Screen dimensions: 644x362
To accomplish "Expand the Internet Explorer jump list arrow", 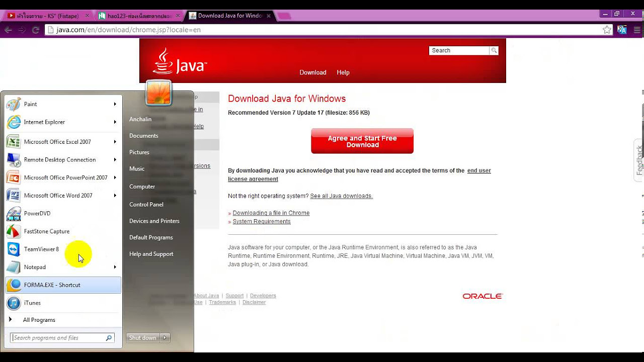I will [115, 122].
